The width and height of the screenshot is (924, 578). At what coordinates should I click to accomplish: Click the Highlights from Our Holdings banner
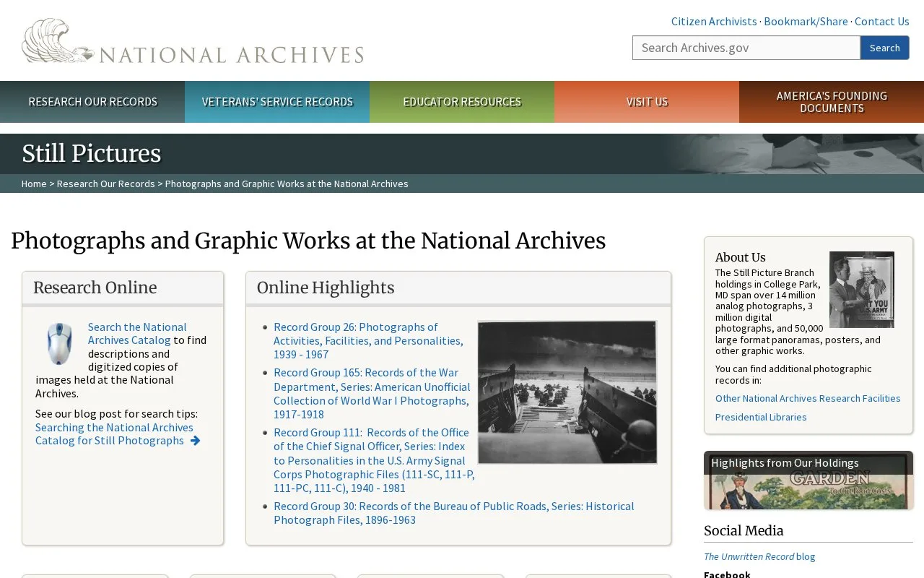click(808, 480)
